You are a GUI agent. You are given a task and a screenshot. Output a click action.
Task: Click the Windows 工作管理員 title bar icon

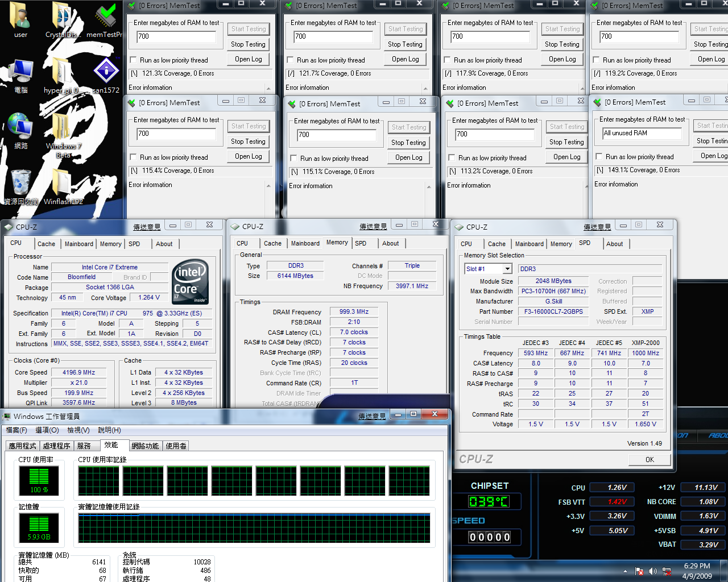coord(7,416)
